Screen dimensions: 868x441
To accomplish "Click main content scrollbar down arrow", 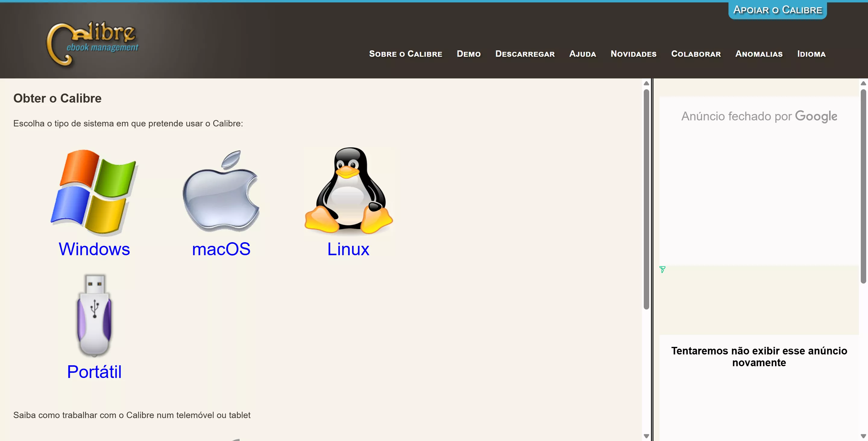I will [646, 436].
